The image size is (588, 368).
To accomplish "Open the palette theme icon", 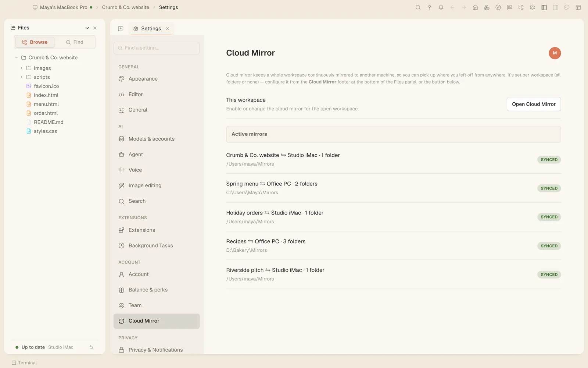I will coord(567,7).
